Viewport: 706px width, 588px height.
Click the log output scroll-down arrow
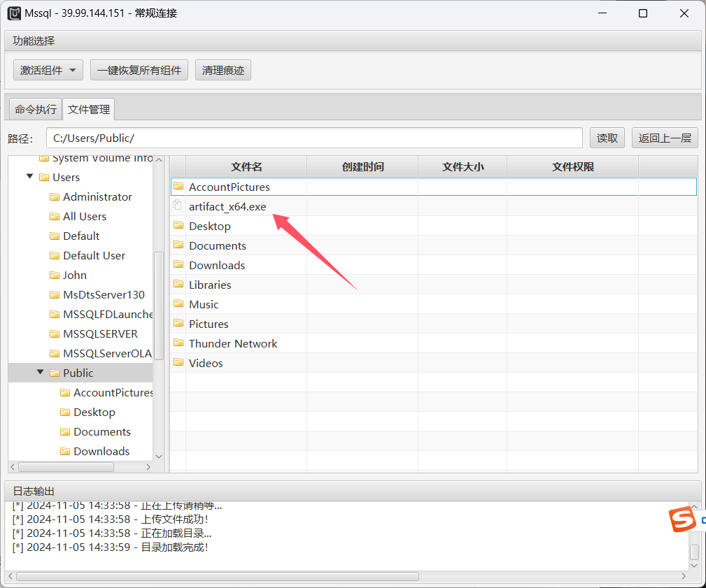(x=694, y=566)
